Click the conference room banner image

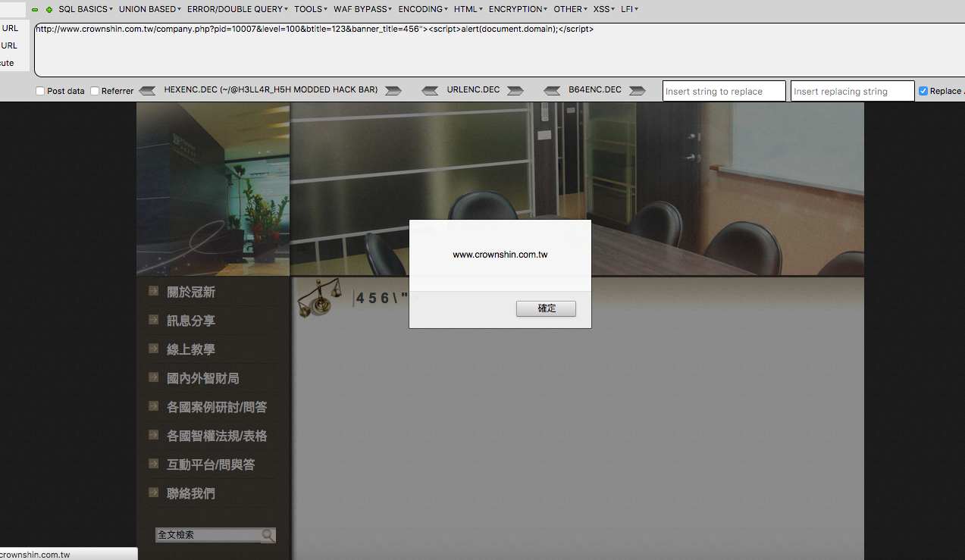[x=578, y=189]
